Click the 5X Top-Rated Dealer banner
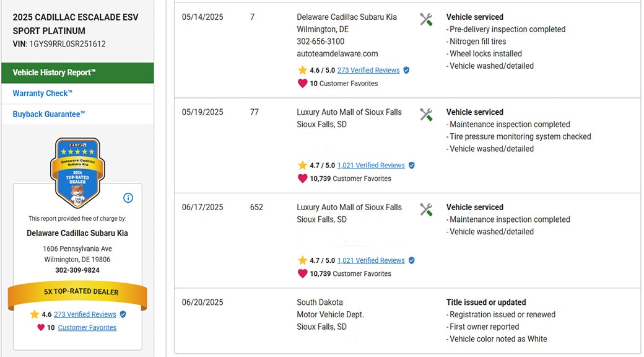Viewport: 644px width, 357px height. coord(77,292)
